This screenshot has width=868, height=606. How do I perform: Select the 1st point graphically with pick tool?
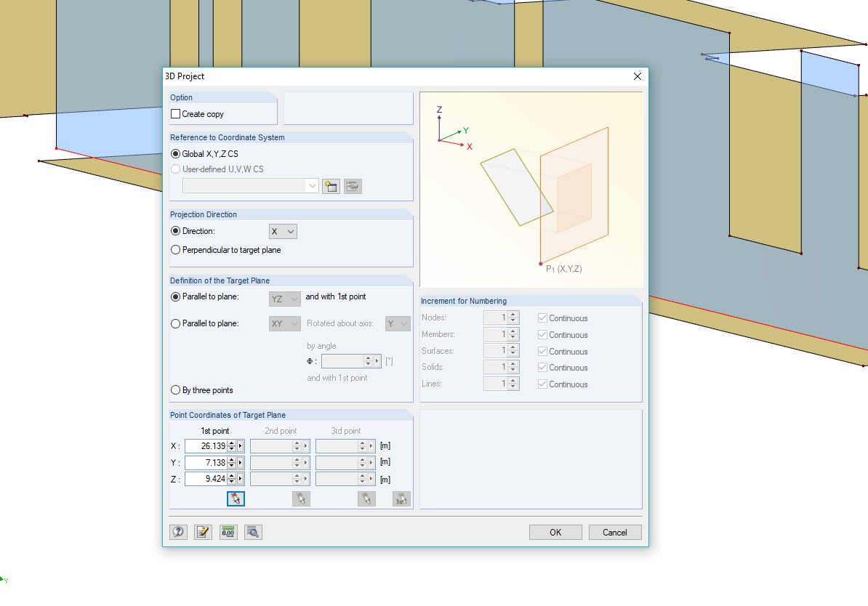[236, 498]
